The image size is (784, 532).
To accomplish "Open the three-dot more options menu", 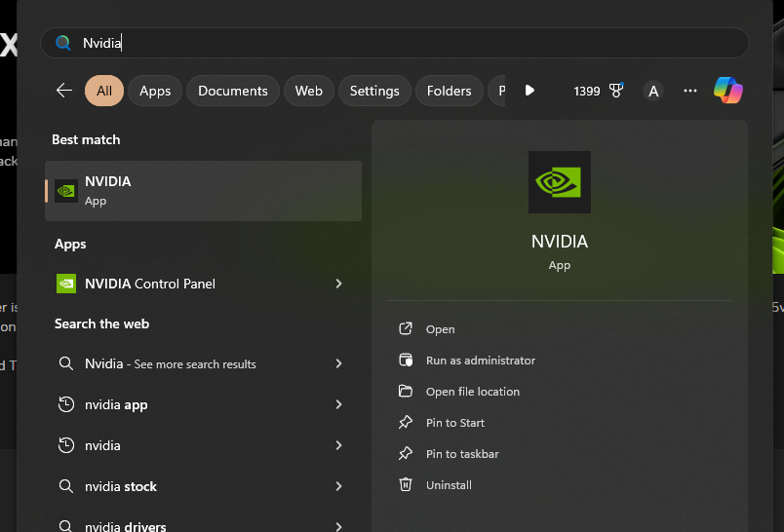I will 690,91.
